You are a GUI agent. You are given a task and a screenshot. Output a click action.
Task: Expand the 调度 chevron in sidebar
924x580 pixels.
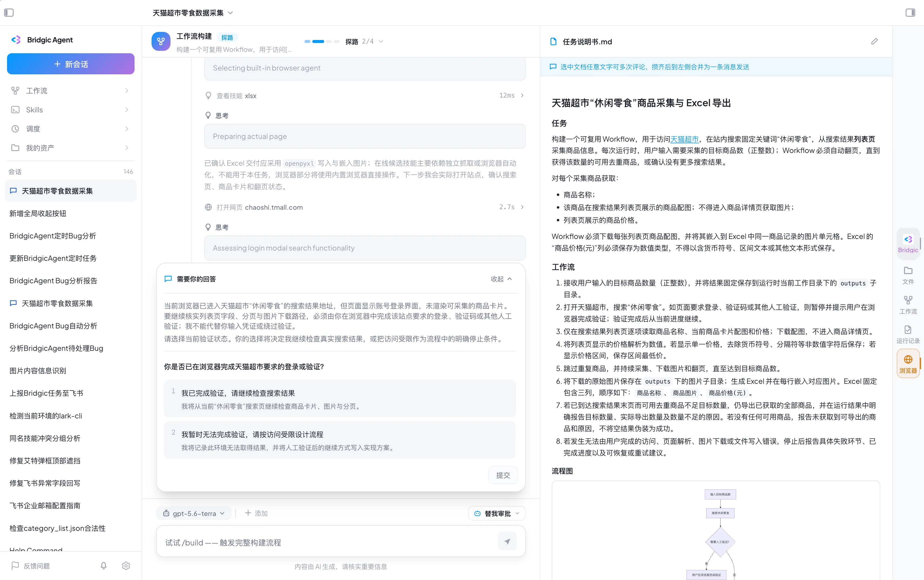(x=127, y=129)
